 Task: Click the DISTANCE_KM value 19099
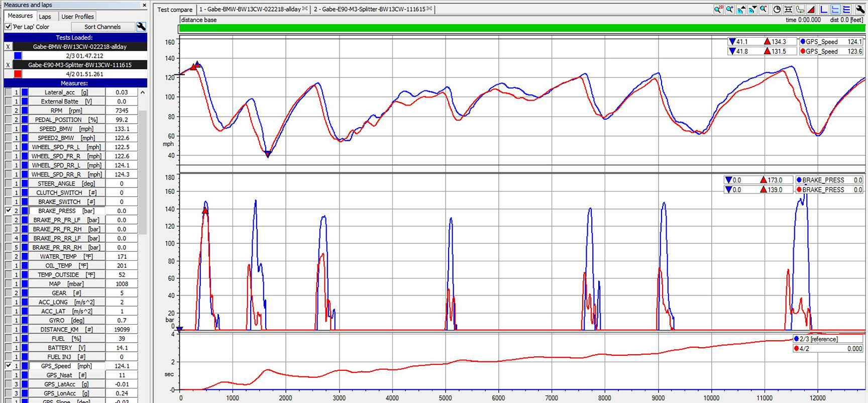(x=122, y=330)
